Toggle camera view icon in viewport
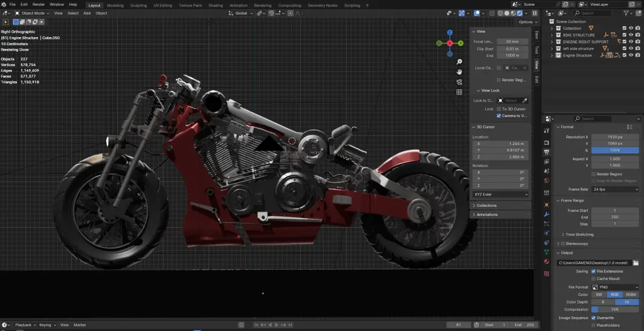This screenshot has height=331, width=644. pos(459,82)
